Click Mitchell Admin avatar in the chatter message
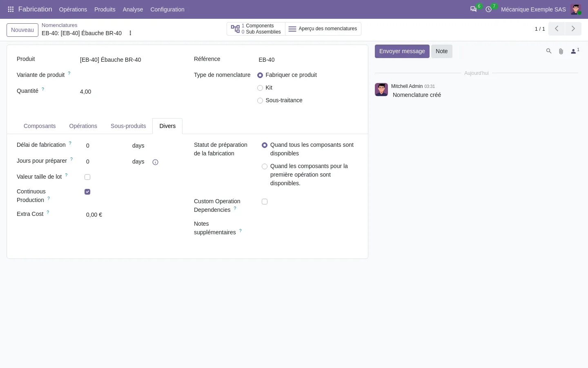Viewport: 588px width, 368px height. point(381,90)
